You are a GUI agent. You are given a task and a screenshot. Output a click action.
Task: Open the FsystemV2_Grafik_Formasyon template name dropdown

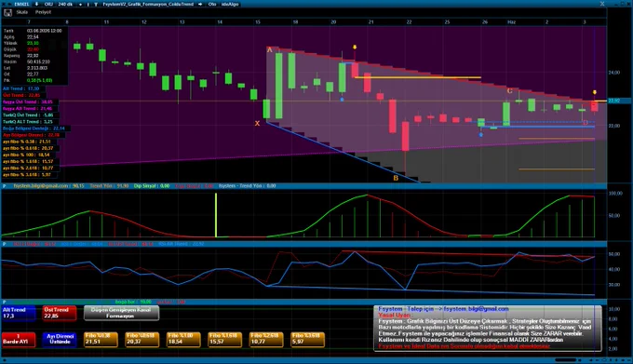pyautogui.click(x=148, y=4)
